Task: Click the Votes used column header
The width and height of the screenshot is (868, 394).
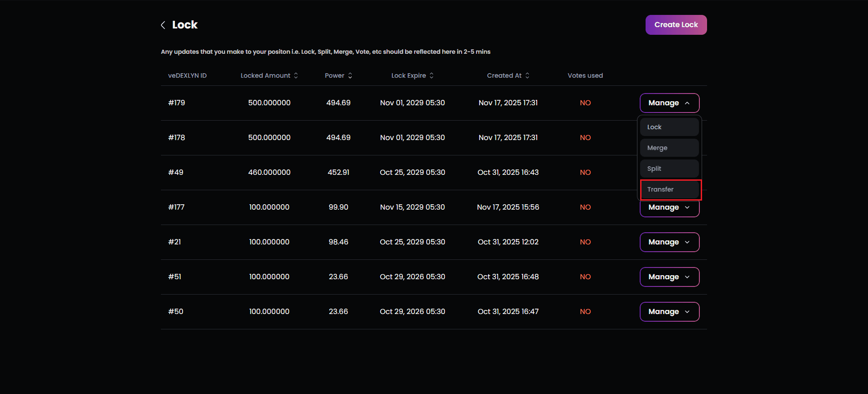Action: [585, 75]
